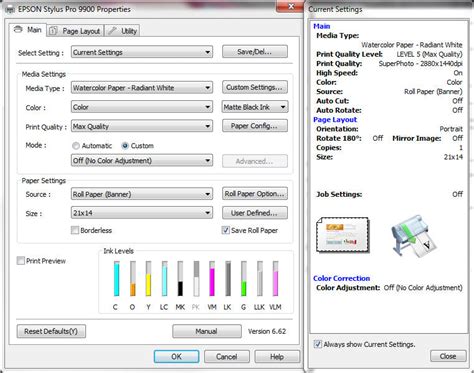The width and height of the screenshot is (474, 373).
Task: Click the User Defined... button
Action: 255,213
